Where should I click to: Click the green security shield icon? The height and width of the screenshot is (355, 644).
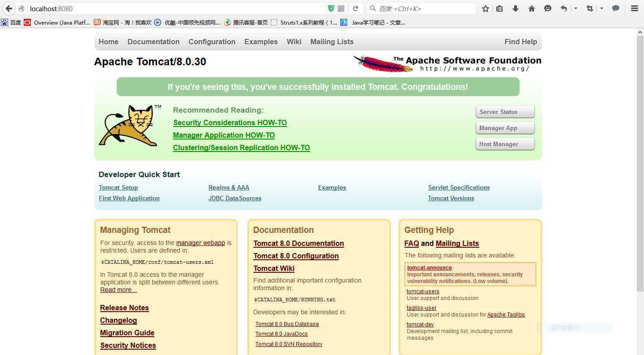[x=331, y=8]
